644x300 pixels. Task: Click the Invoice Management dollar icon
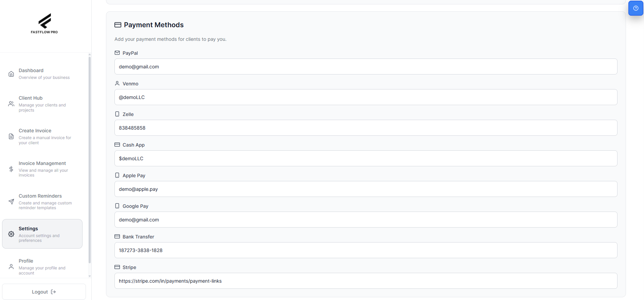click(11, 169)
